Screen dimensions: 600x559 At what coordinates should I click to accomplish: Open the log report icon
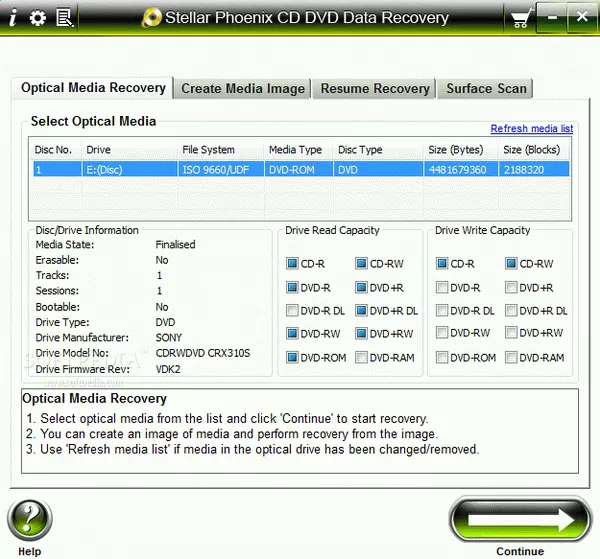click(64, 18)
